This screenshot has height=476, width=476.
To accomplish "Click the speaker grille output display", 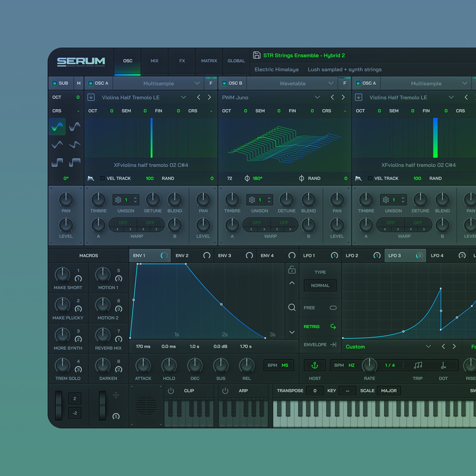I will click(x=146, y=406).
